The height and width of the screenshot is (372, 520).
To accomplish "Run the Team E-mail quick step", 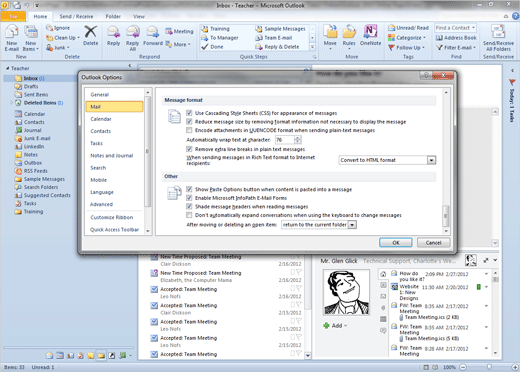I will (274, 38).
